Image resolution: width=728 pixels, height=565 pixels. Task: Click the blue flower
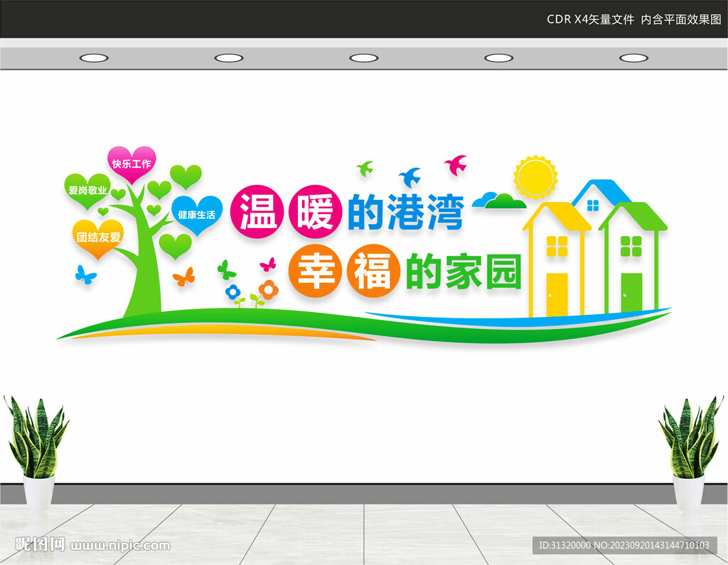coord(233,292)
